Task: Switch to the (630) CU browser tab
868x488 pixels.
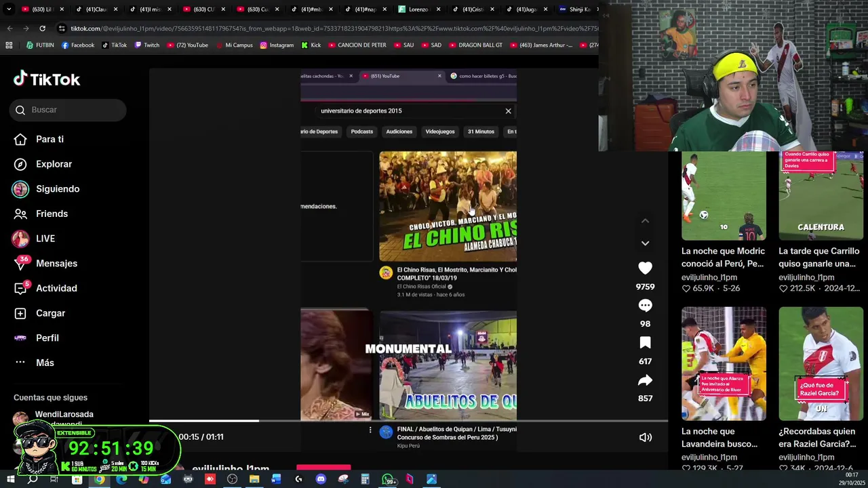Action: 203,9
